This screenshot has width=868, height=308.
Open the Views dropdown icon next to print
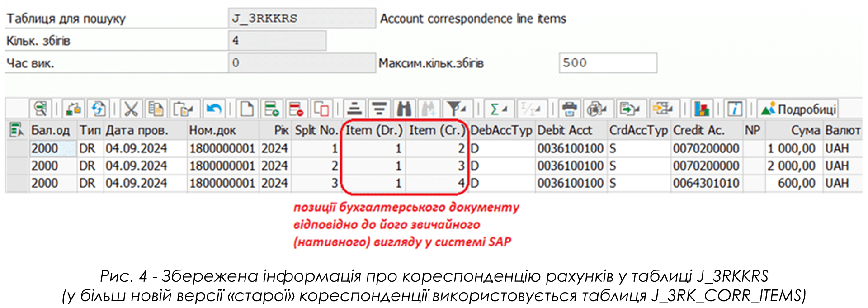pos(598,109)
